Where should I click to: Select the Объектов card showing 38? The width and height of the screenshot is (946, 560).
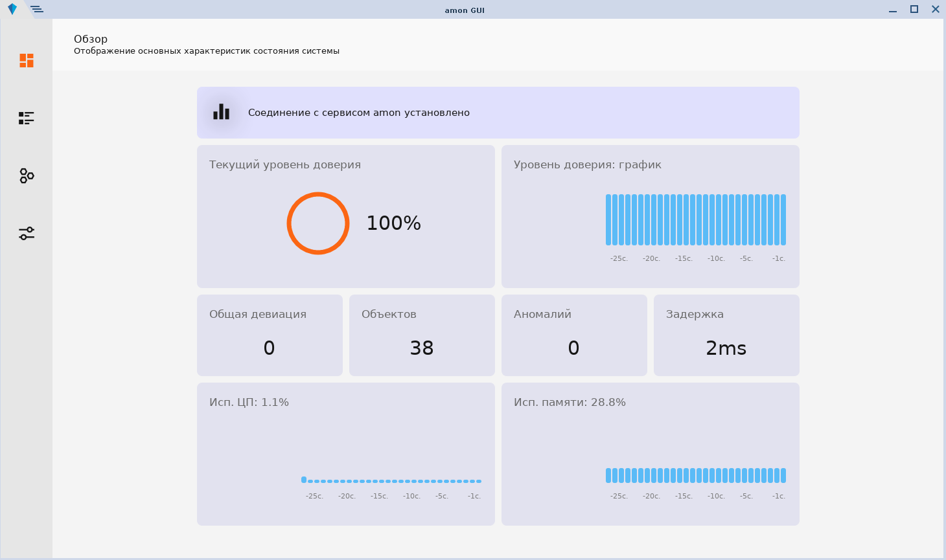point(422,335)
